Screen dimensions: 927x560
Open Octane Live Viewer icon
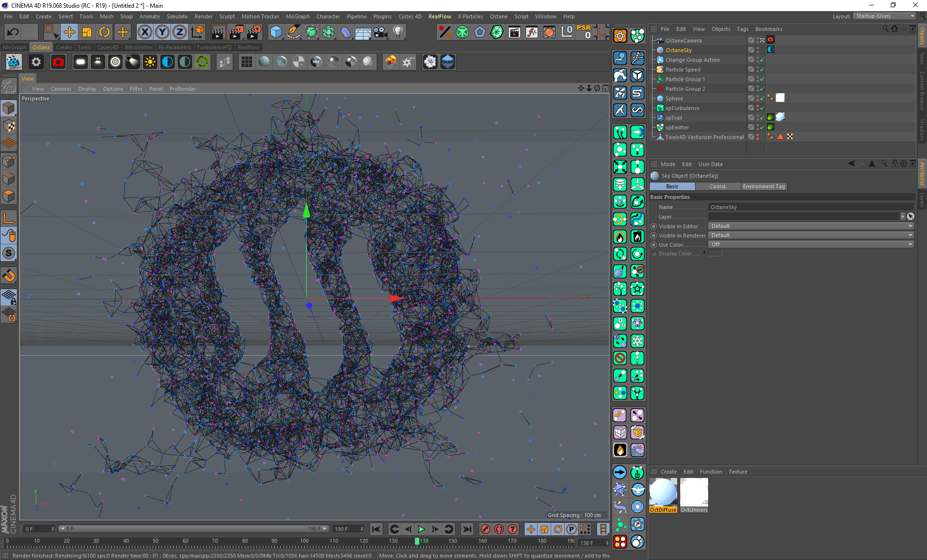[x=14, y=62]
